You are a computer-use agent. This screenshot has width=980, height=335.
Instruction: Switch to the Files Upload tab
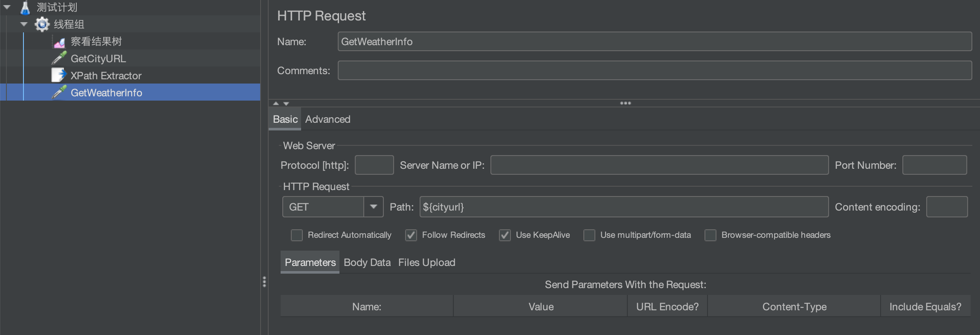point(427,263)
